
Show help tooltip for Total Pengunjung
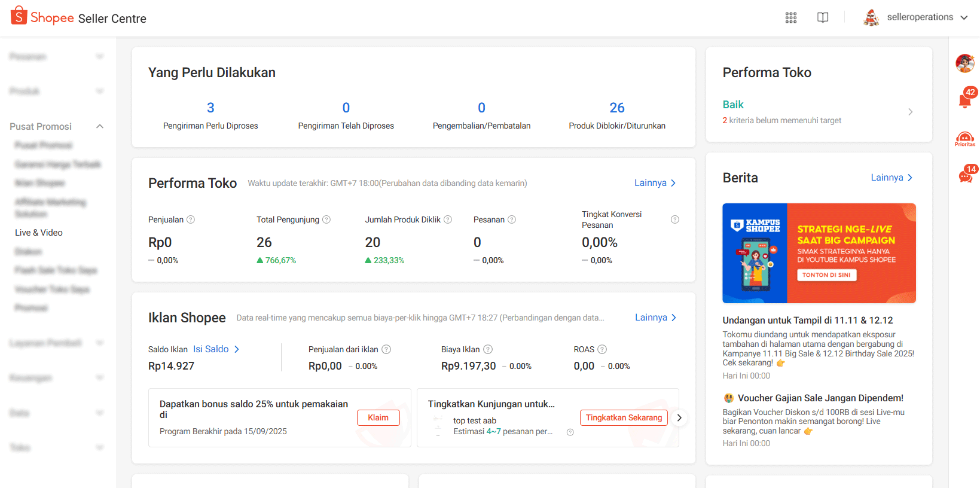click(326, 219)
